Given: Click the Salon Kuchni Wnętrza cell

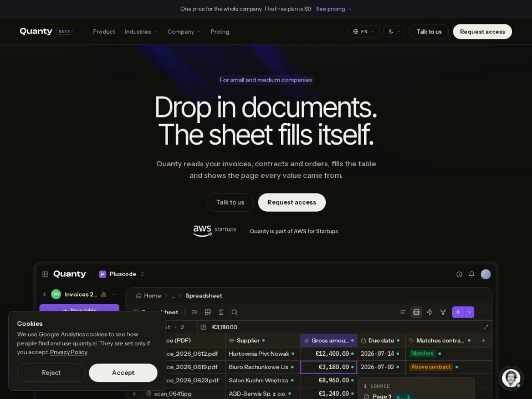Looking at the screenshot, I should pos(263,380).
